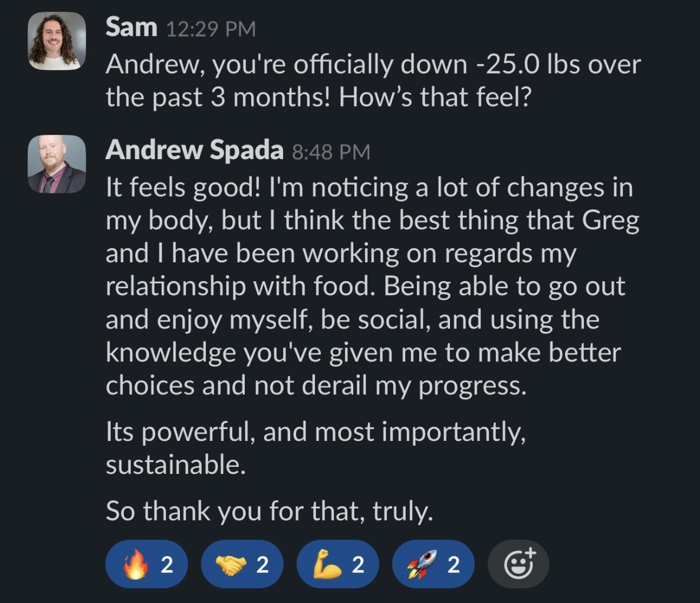The image size is (700, 603).
Task: Toggle the handshake emoji reaction
Action: pyautogui.click(x=242, y=565)
